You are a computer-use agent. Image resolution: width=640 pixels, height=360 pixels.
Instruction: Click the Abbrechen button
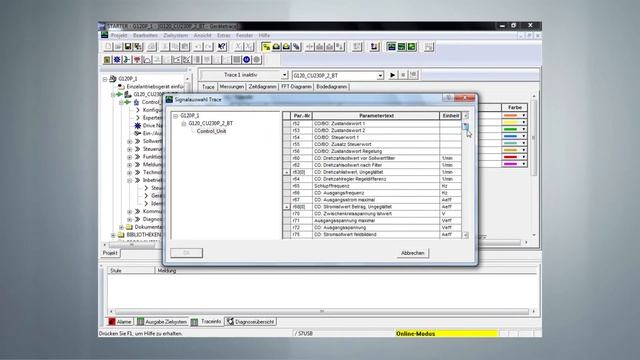413,253
